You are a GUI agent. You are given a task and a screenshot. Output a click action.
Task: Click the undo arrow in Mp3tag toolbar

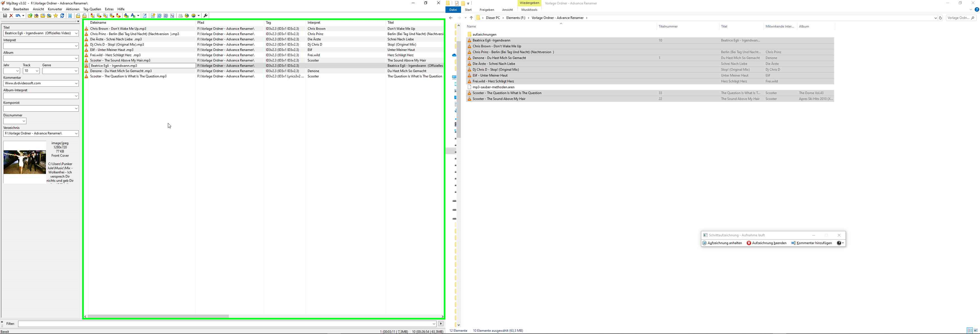[18, 16]
